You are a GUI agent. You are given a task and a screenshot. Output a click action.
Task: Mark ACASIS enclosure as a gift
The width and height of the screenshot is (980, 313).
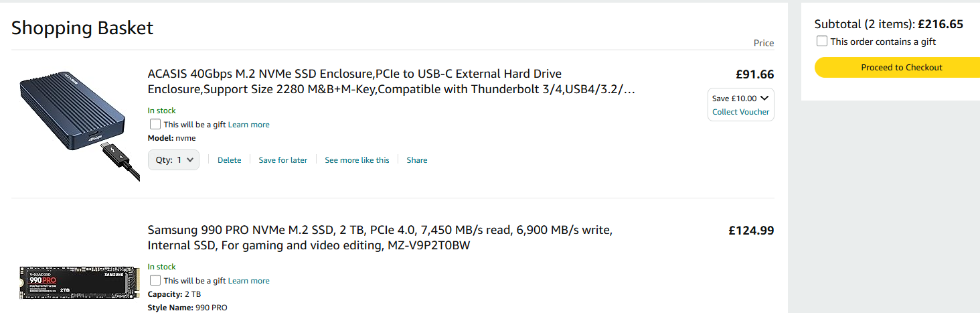click(x=155, y=125)
